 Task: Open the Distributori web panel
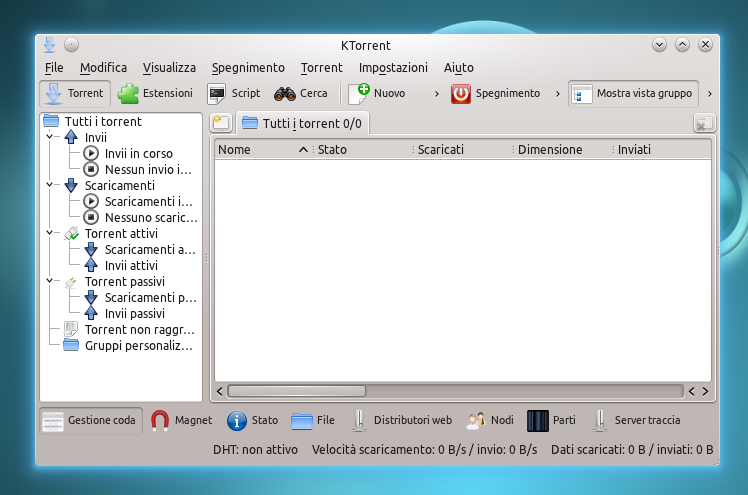coord(401,421)
